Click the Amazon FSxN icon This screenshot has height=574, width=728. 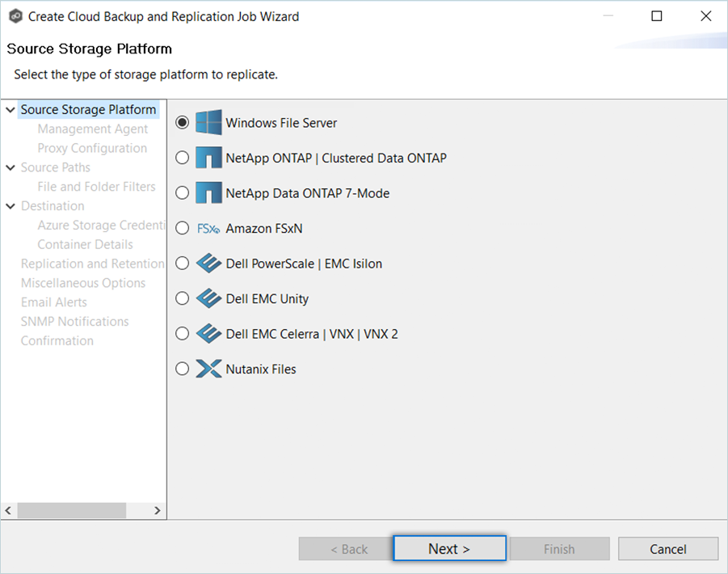208,229
